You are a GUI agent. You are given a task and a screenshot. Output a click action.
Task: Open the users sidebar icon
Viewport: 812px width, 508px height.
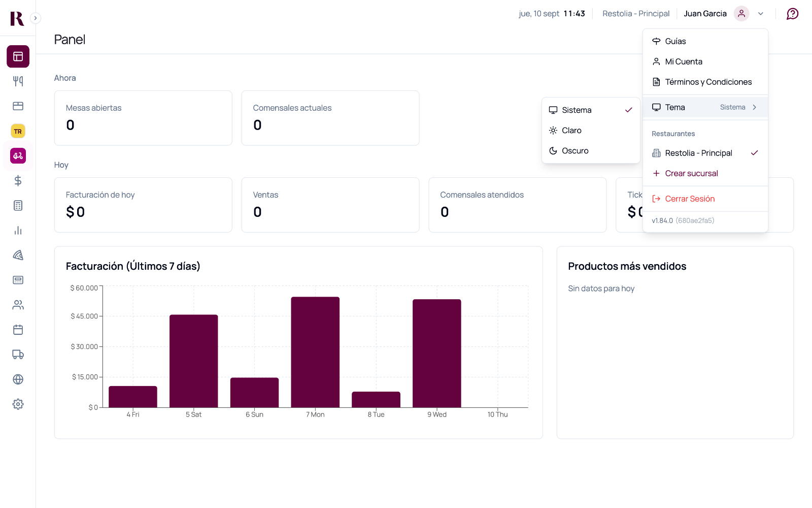pyautogui.click(x=18, y=305)
